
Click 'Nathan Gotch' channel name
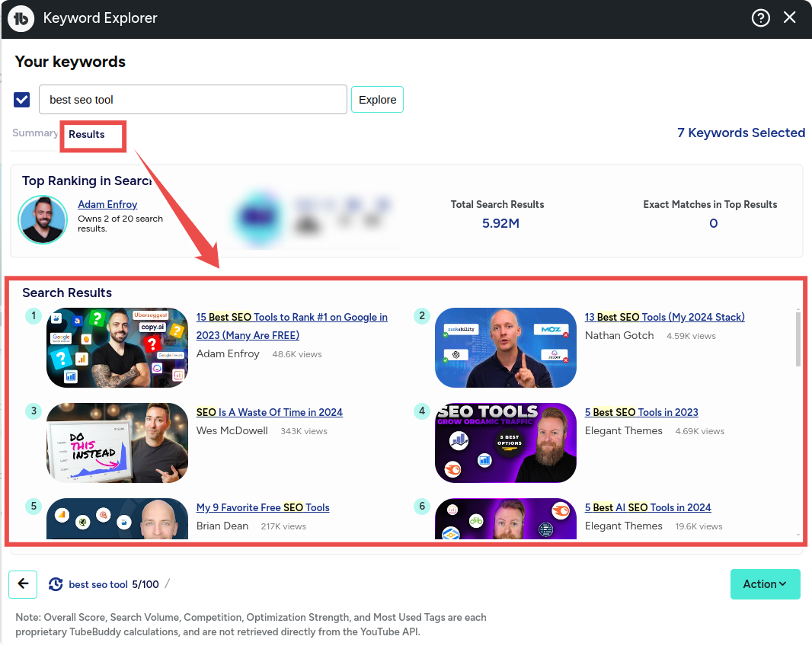pyautogui.click(x=619, y=335)
